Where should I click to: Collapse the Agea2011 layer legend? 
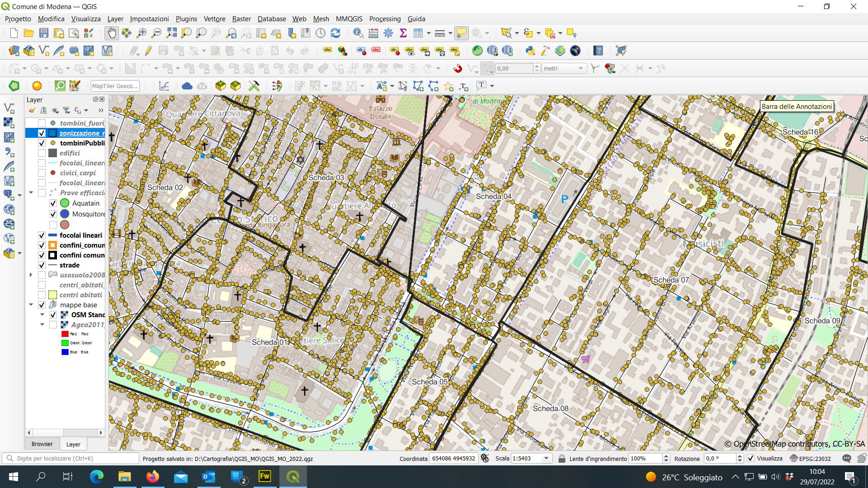(x=42, y=324)
